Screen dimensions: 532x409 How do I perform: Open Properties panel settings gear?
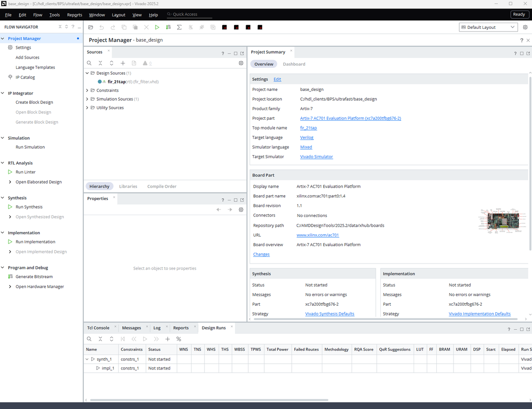241,209
